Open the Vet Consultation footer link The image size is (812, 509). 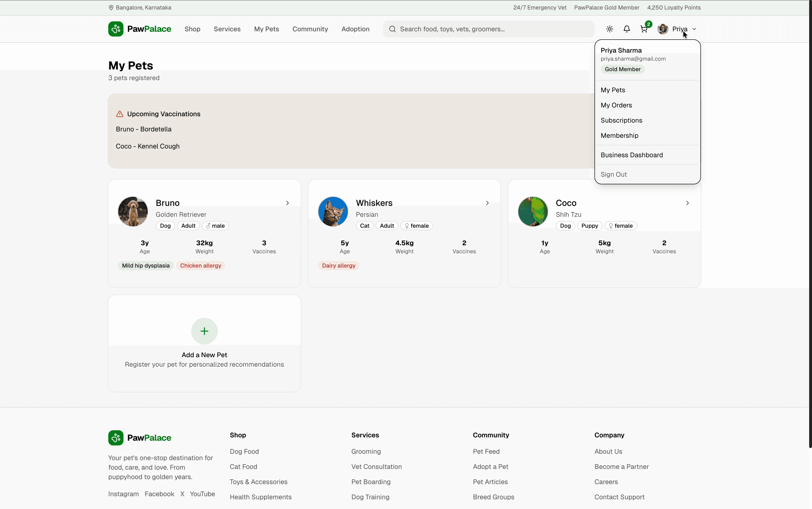pos(376,467)
